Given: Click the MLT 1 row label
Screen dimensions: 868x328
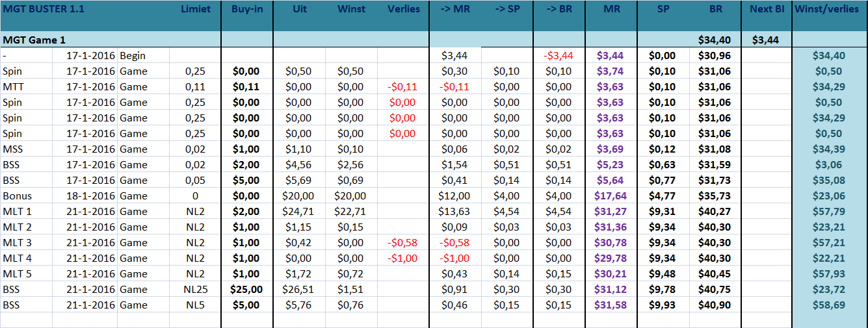Looking at the screenshot, I should click(18, 212).
